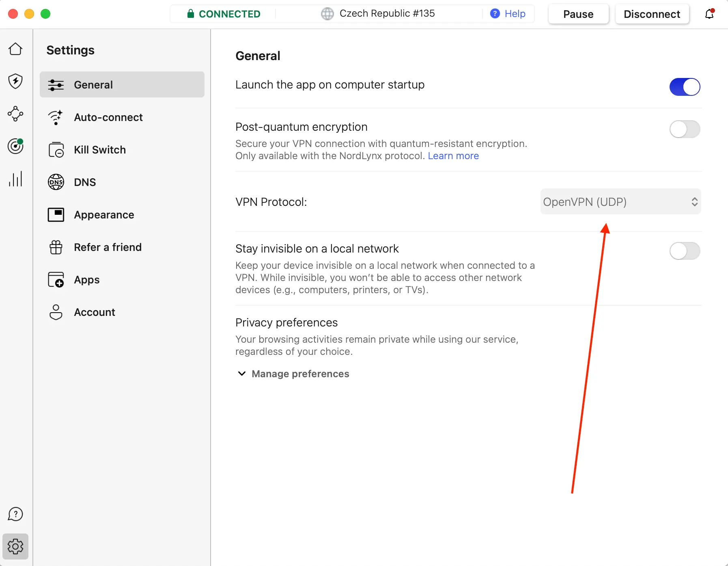Enable Post-quantum encryption toggle
This screenshot has height=566, width=728.
(x=685, y=130)
